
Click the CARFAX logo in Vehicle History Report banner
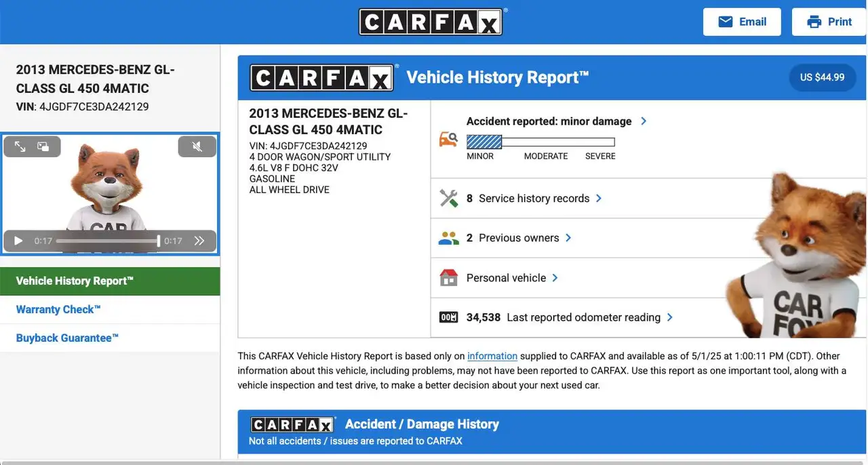click(x=322, y=78)
